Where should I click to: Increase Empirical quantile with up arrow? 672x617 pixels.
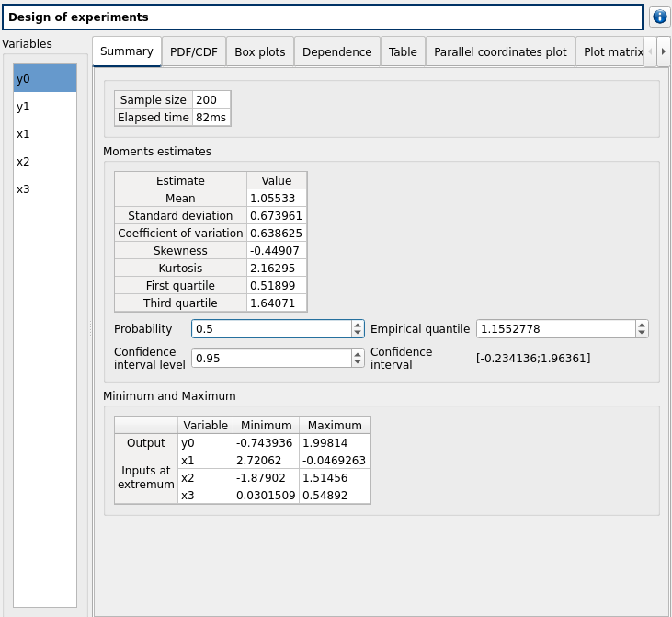click(642, 325)
